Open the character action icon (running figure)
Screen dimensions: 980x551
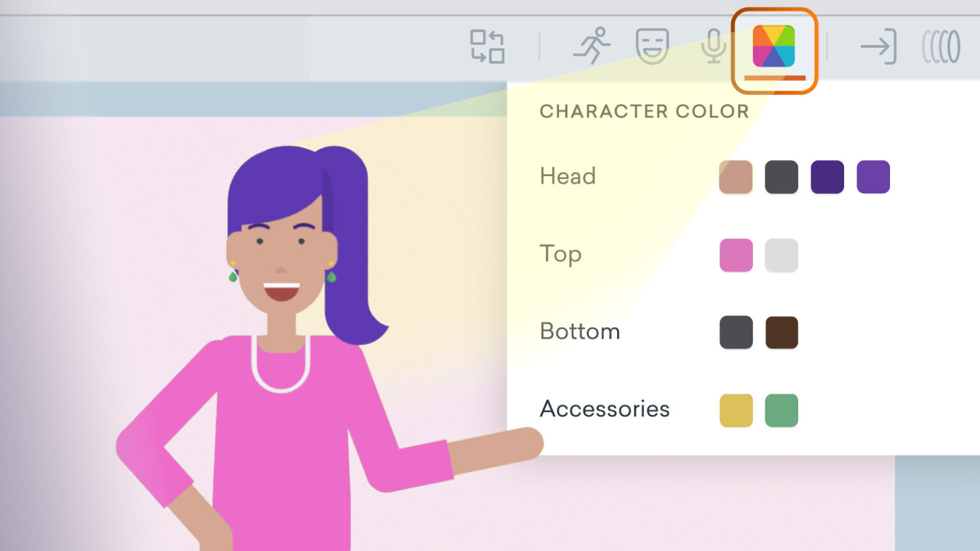592,47
